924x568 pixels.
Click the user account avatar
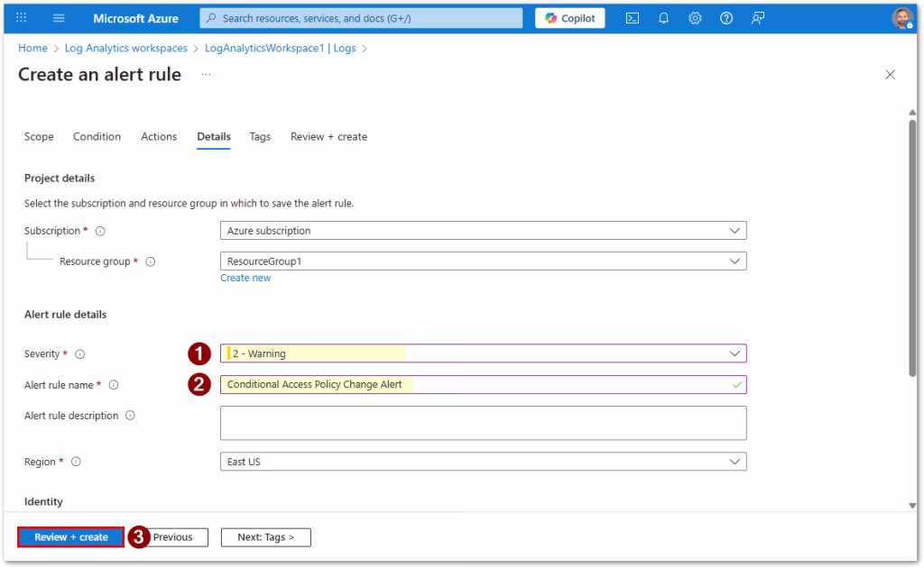point(901,18)
